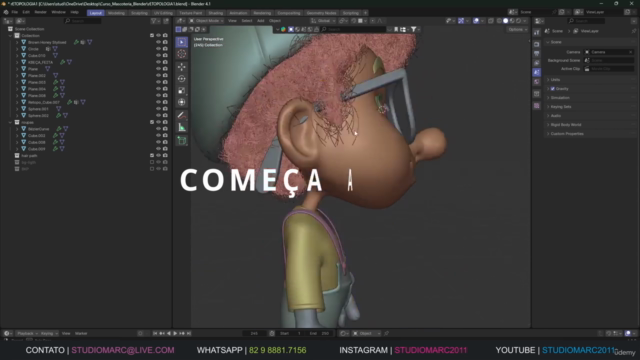Click the current frame field
640x360 pixels.
[x=254, y=333]
